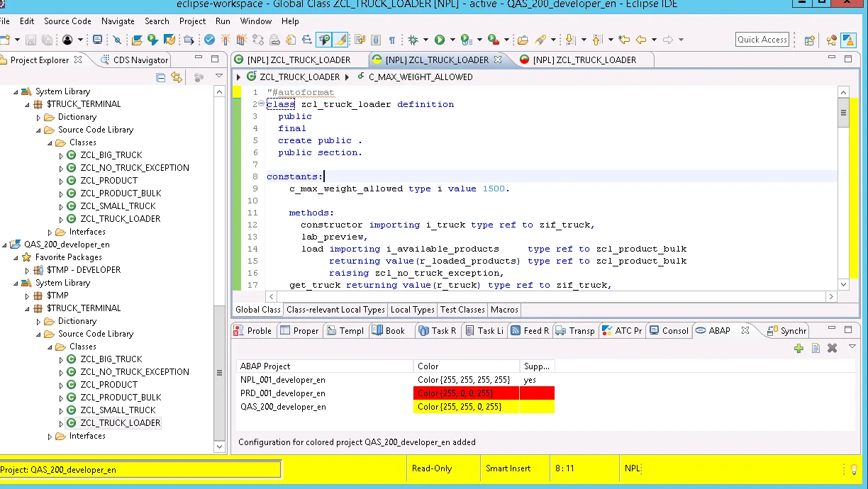Viewport: 868px width, 489px height.
Task: Click the lightbulb tip icon in status bar
Action: tap(854, 469)
